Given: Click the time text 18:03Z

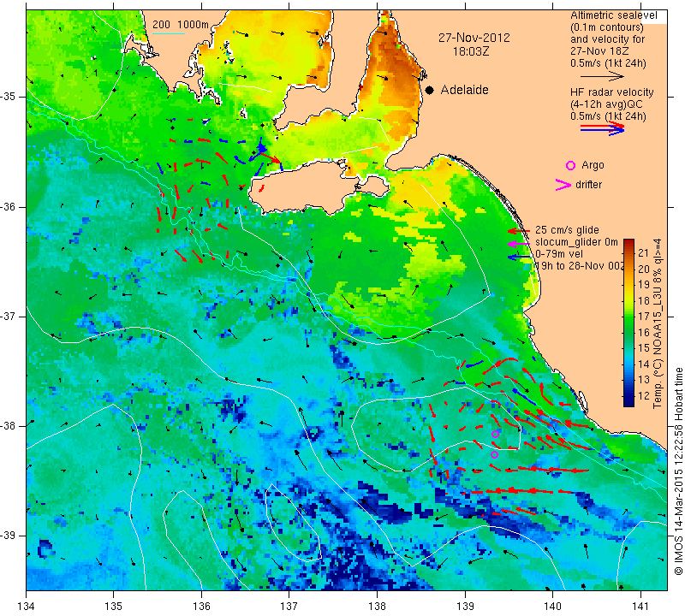Looking at the screenshot, I should click(471, 51).
